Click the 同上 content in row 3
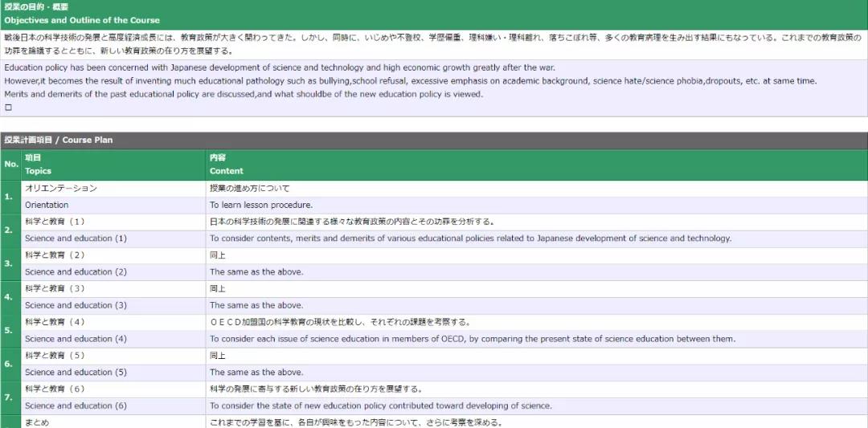The image size is (868, 428). [536, 255]
